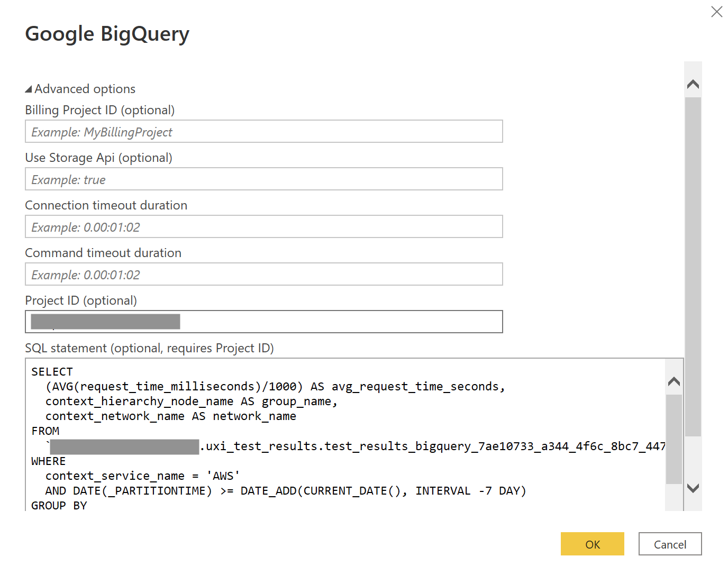This screenshot has height=584, width=728.
Task: Cancel the Google BigQuery dialog
Action: click(x=670, y=544)
